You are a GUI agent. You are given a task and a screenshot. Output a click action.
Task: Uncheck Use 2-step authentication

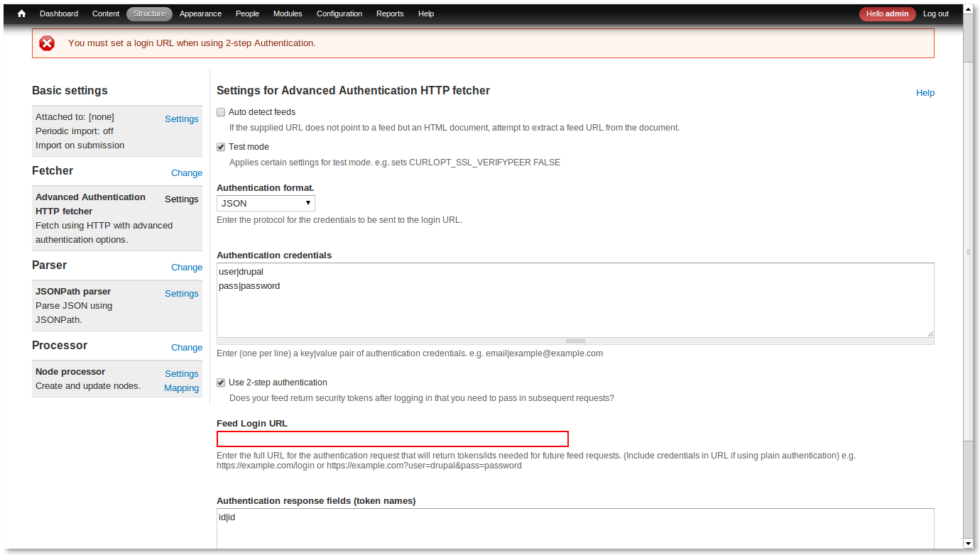[221, 382]
